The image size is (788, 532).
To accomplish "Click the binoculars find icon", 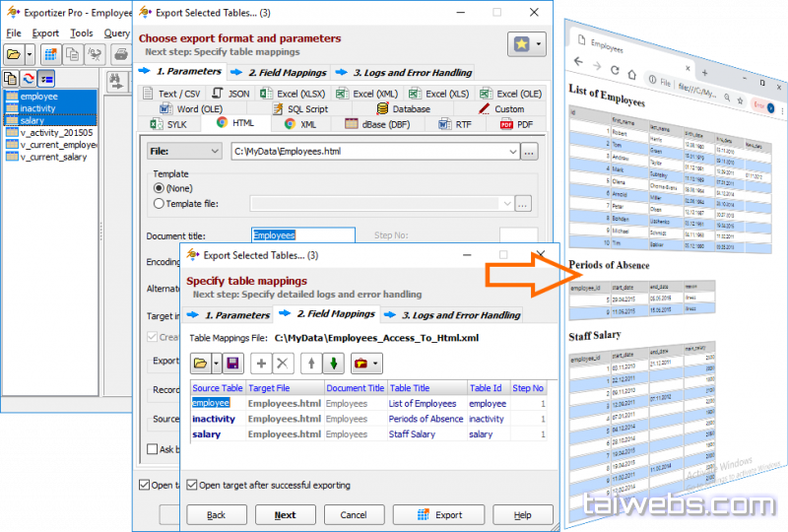I will coord(116,81).
